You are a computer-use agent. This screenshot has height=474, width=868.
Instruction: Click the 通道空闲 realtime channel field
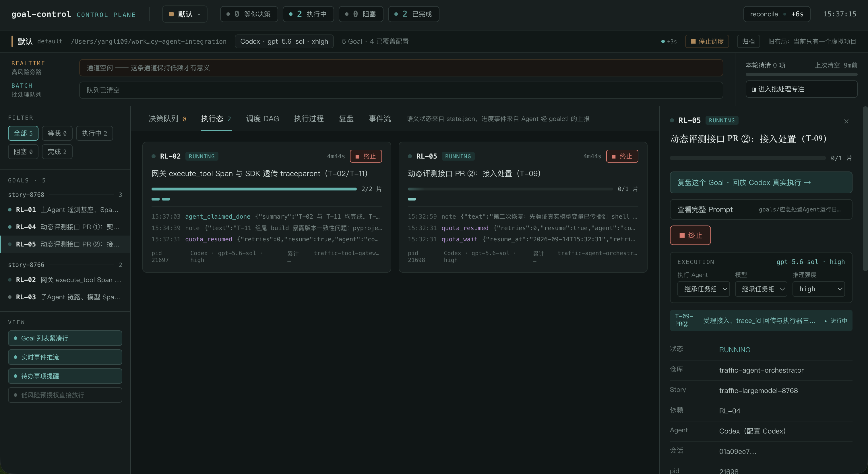point(401,68)
